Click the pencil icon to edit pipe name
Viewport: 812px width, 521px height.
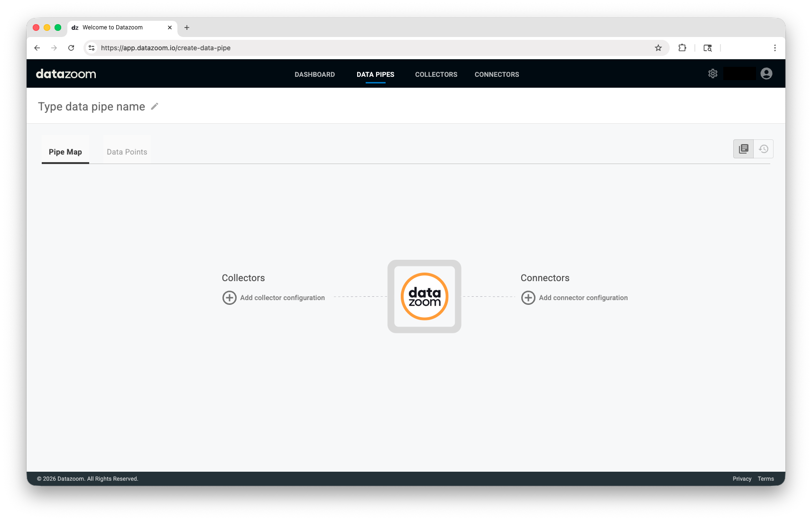[x=155, y=107]
